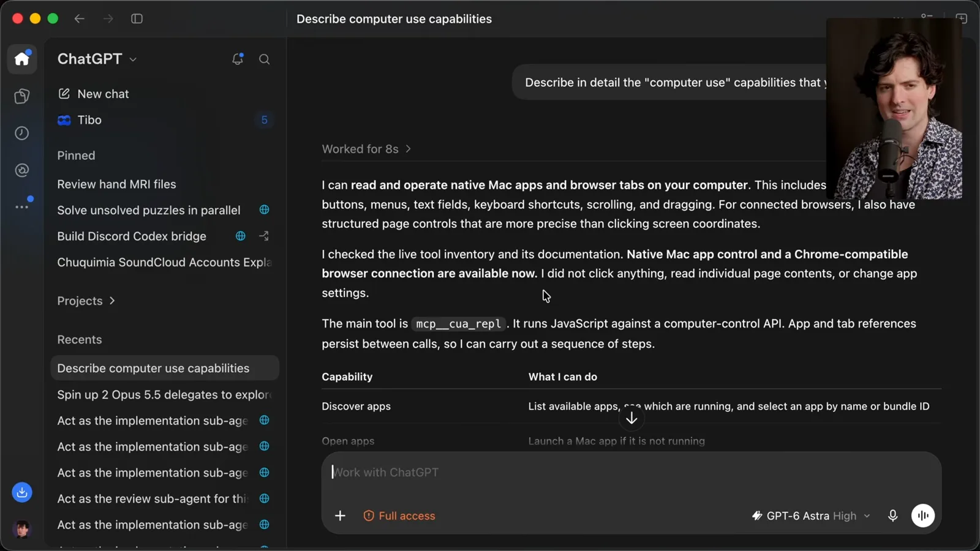Click the plus attach button in the composer
The width and height of the screenshot is (980, 551).
coord(340,515)
